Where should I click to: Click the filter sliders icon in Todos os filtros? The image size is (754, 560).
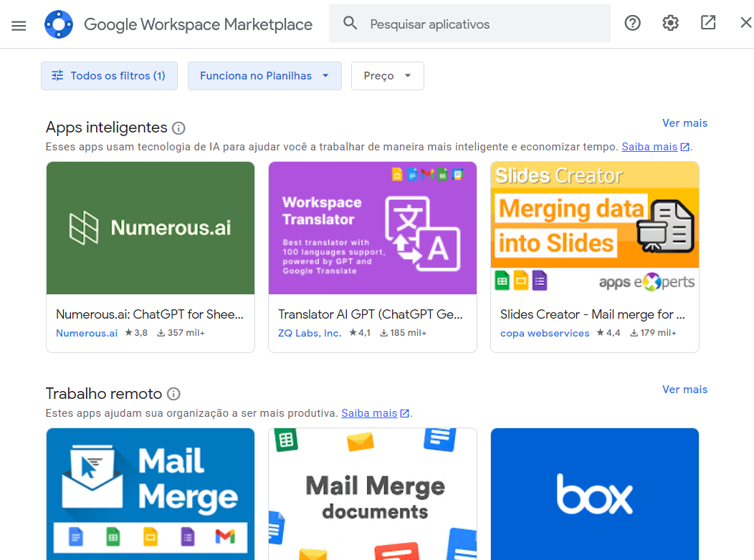pyautogui.click(x=58, y=75)
